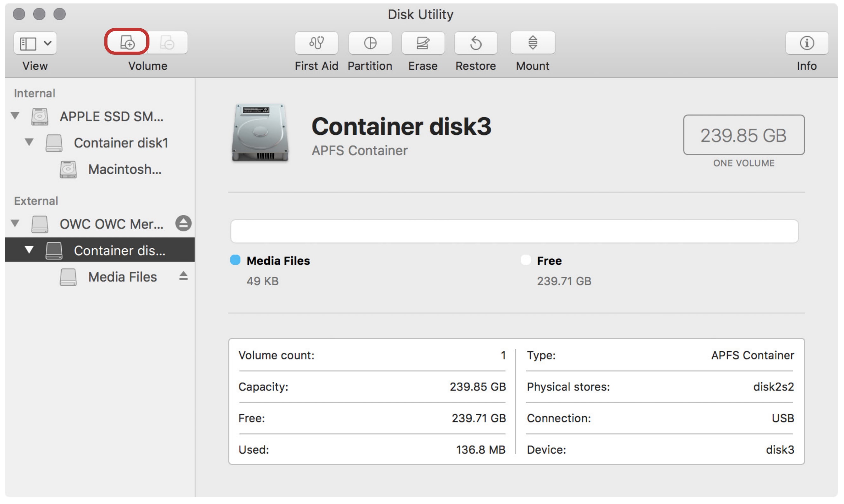Screen dimensions: 844x504
Task: Click the Remove Volume minus icon
Action: (168, 43)
